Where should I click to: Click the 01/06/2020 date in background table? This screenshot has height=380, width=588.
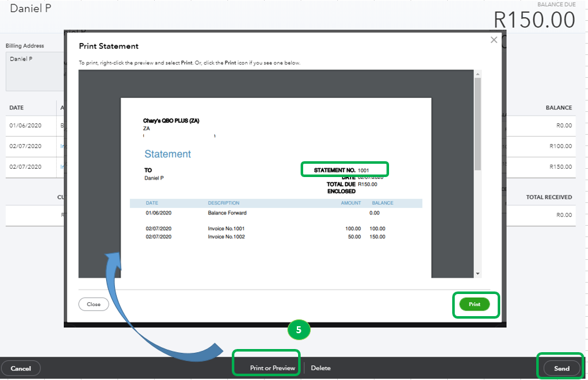(25, 125)
